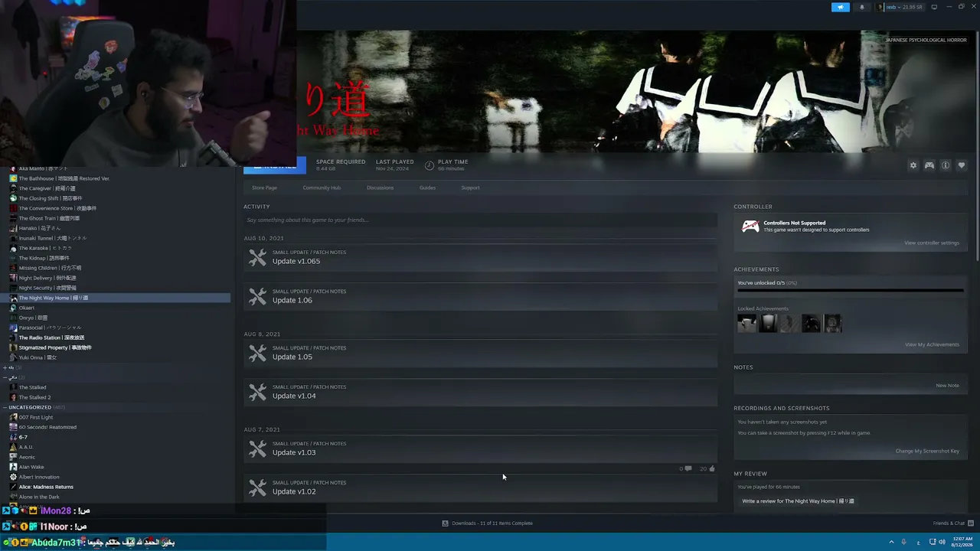Write a review for The Night Way Home
The height and width of the screenshot is (551, 980).
click(798, 501)
